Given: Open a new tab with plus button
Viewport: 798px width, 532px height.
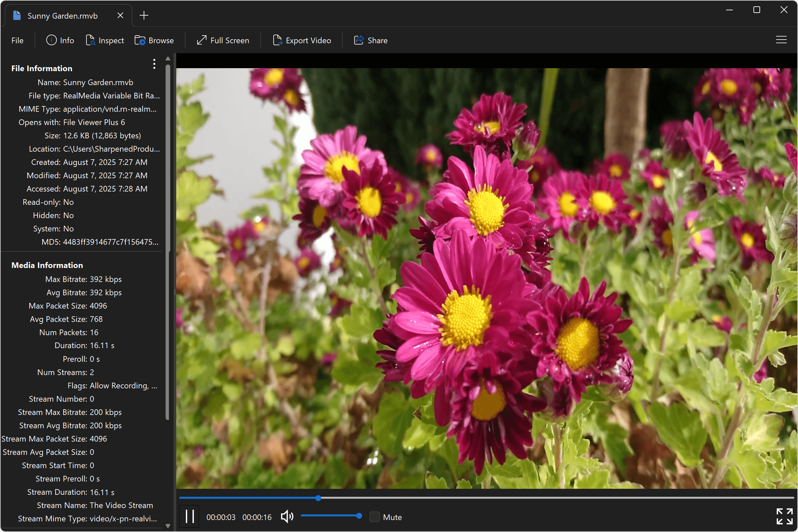Looking at the screenshot, I should coord(144,16).
